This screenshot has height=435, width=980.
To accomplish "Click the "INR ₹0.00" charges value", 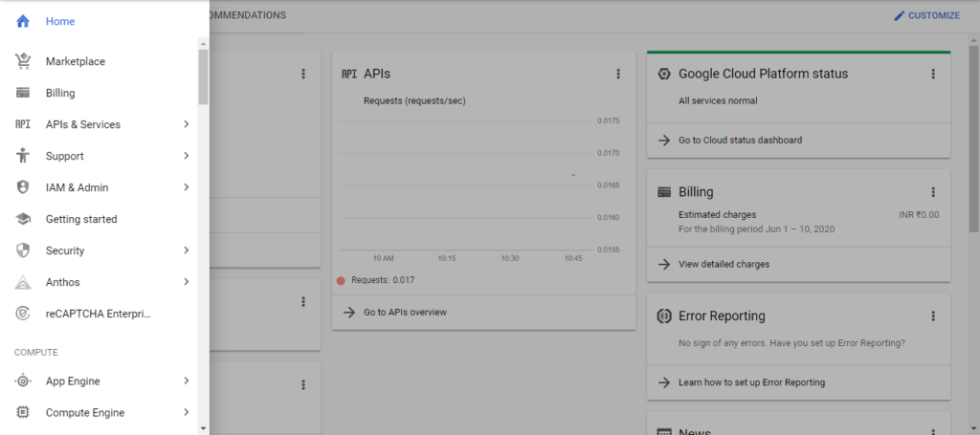I will pyautogui.click(x=919, y=215).
